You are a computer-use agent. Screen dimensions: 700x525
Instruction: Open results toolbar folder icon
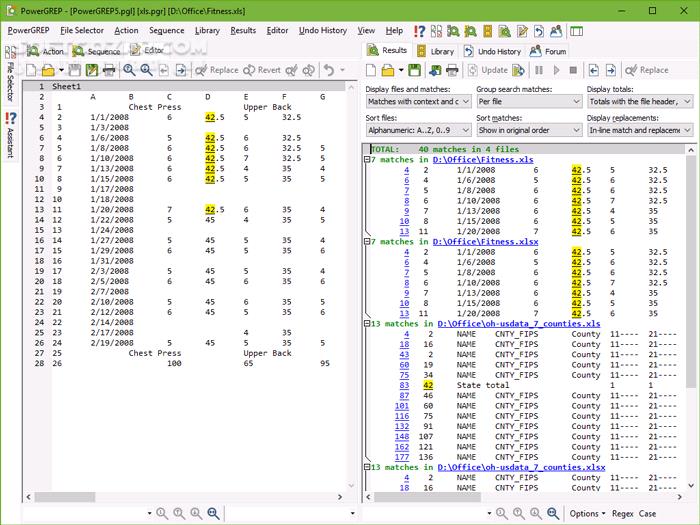pyautogui.click(x=388, y=70)
